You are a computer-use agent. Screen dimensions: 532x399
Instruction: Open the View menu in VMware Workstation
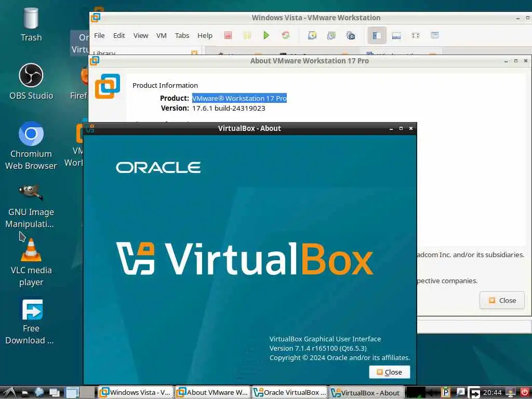click(140, 36)
